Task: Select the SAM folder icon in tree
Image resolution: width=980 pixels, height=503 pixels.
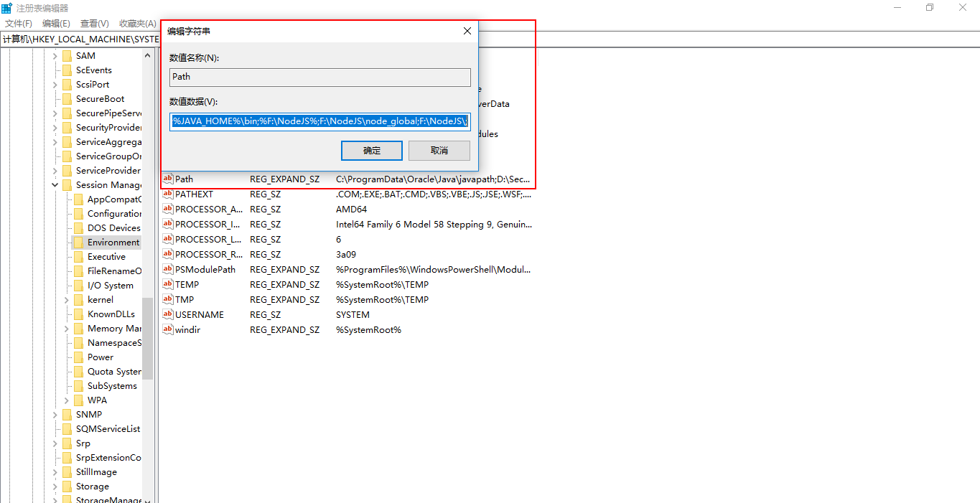Action: [x=67, y=56]
